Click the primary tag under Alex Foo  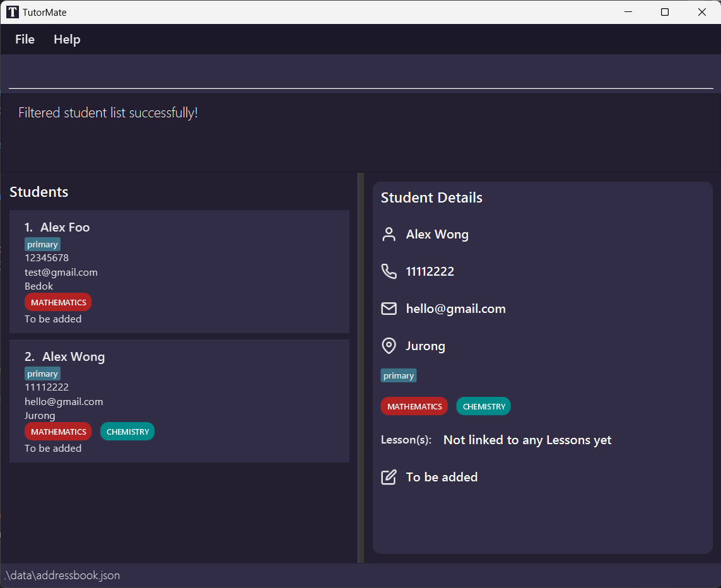click(x=42, y=244)
